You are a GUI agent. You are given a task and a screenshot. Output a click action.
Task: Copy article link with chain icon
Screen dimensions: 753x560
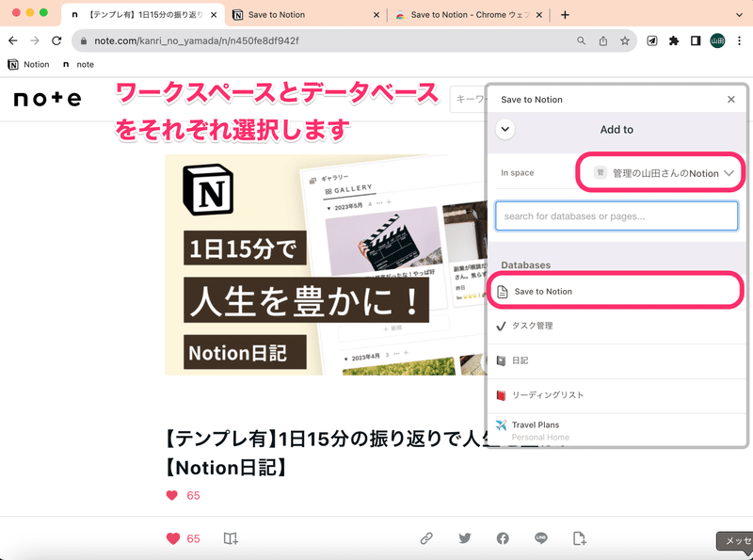coord(426,538)
